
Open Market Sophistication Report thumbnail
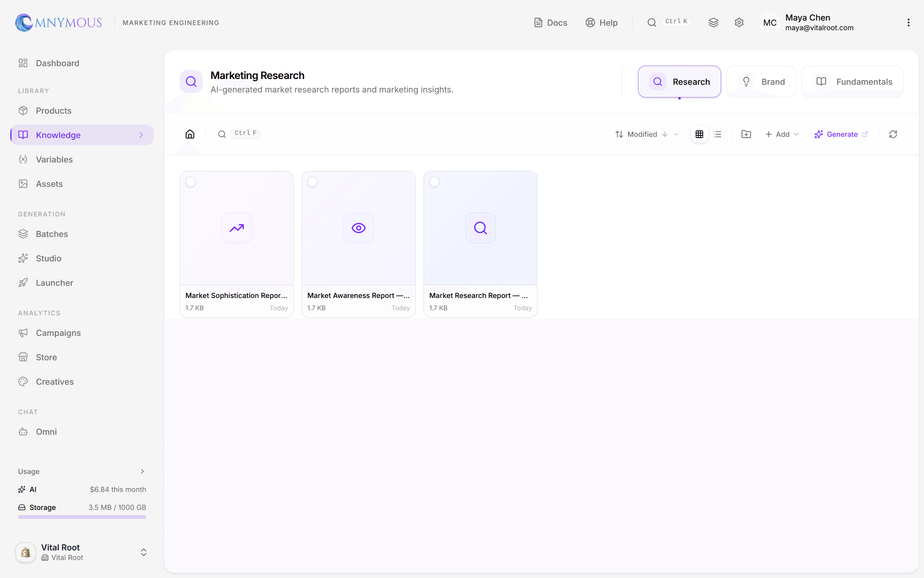(x=237, y=228)
